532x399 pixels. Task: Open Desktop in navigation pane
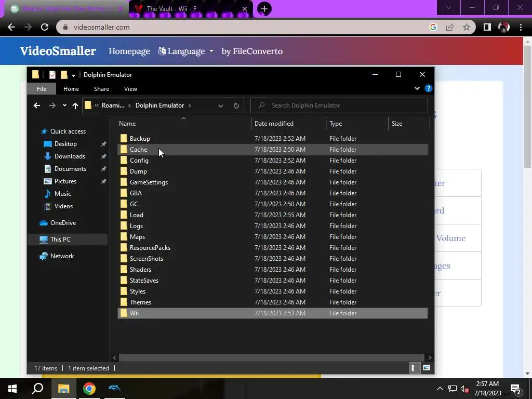(65, 144)
